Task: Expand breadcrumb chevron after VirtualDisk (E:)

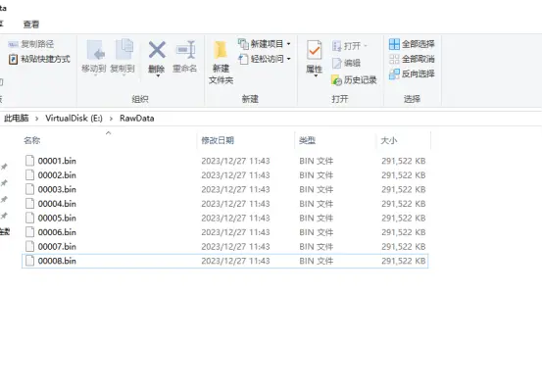Action: 111,119
